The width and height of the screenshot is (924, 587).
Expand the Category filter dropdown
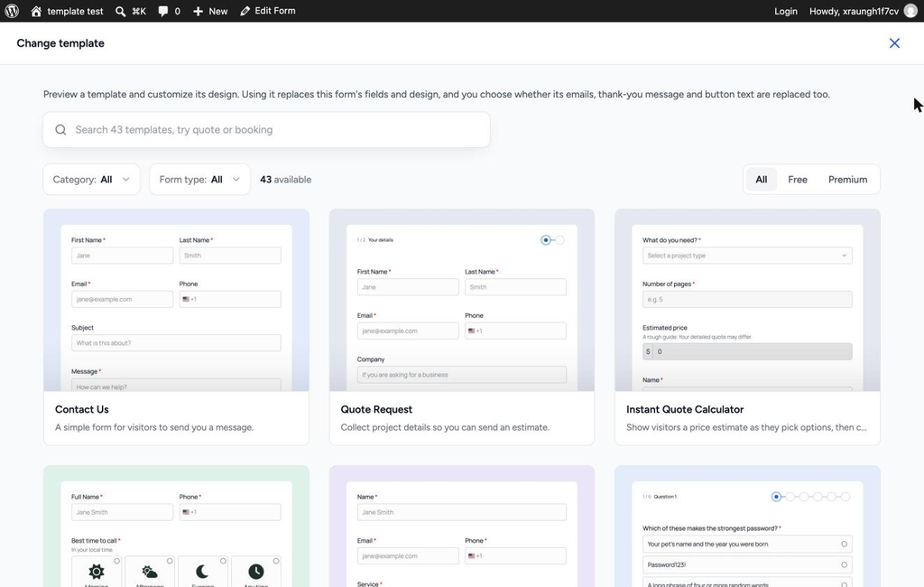coord(91,180)
